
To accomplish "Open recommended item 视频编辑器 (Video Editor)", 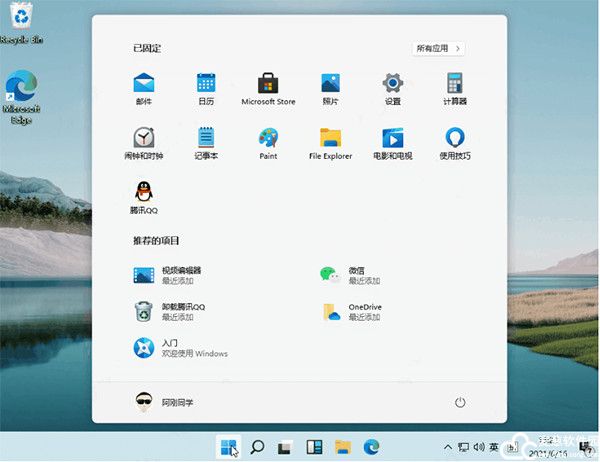I will (x=170, y=274).
